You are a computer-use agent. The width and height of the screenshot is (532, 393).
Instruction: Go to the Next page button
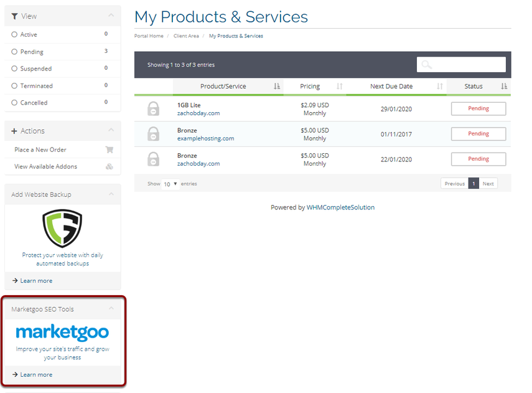click(x=488, y=184)
